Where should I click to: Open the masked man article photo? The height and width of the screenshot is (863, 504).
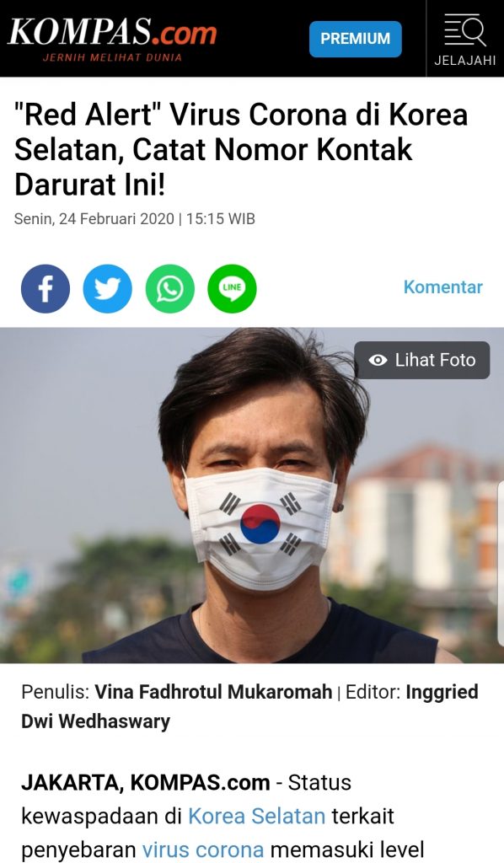[x=252, y=496]
